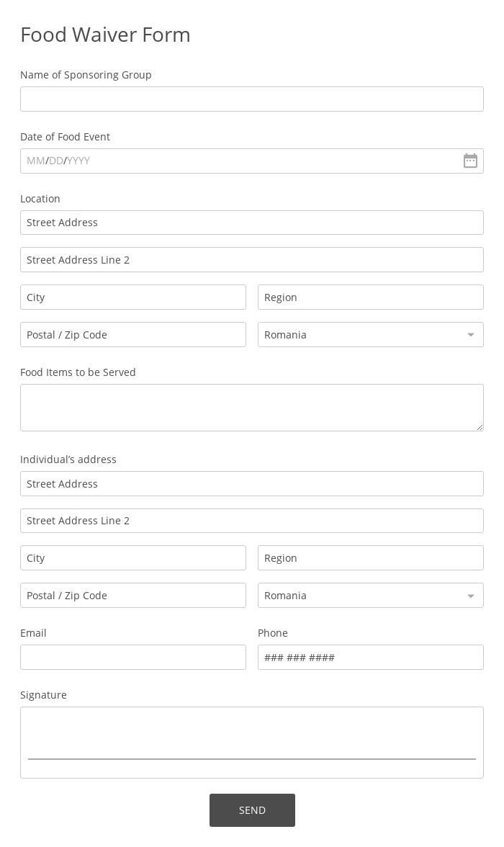Image resolution: width=504 pixels, height=847 pixels.
Task: Click the dropdown arrow on the Location country selector
Action: [470, 334]
